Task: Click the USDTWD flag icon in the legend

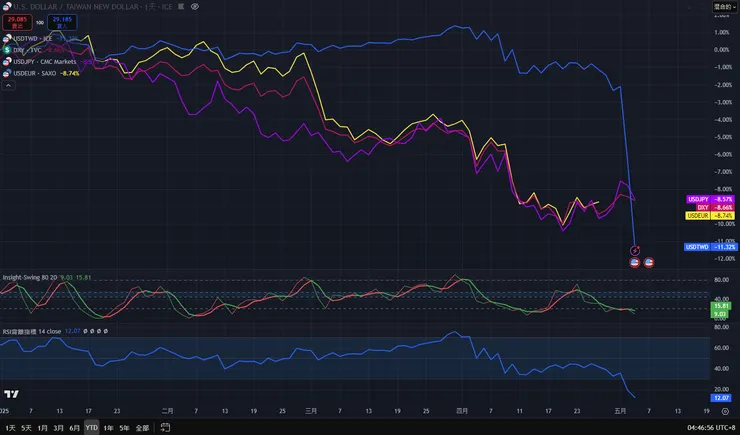Action: click(x=7, y=38)
